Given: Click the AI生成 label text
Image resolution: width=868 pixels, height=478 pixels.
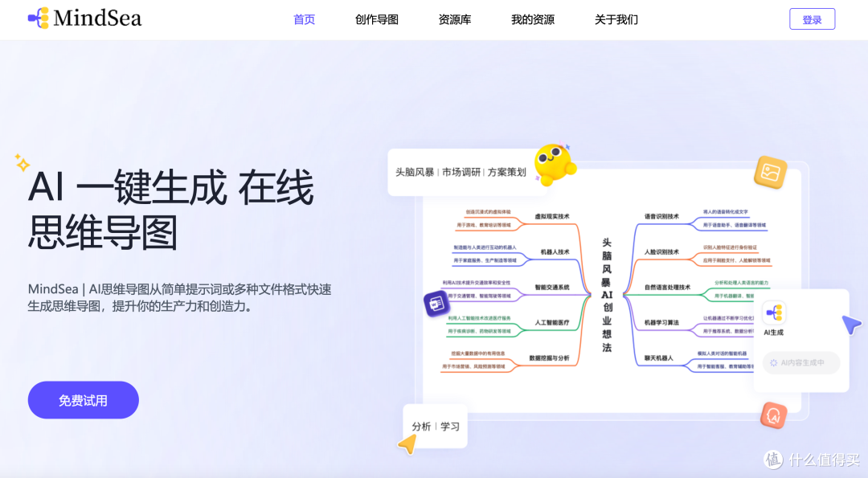Looking at the screenshot, I should pos(773,333).
